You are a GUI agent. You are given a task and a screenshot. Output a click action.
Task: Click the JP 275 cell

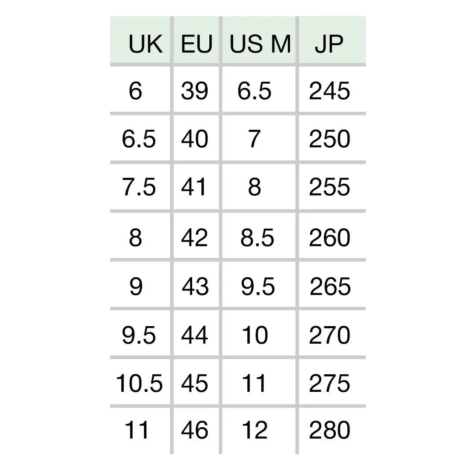(x=329, y=383)
